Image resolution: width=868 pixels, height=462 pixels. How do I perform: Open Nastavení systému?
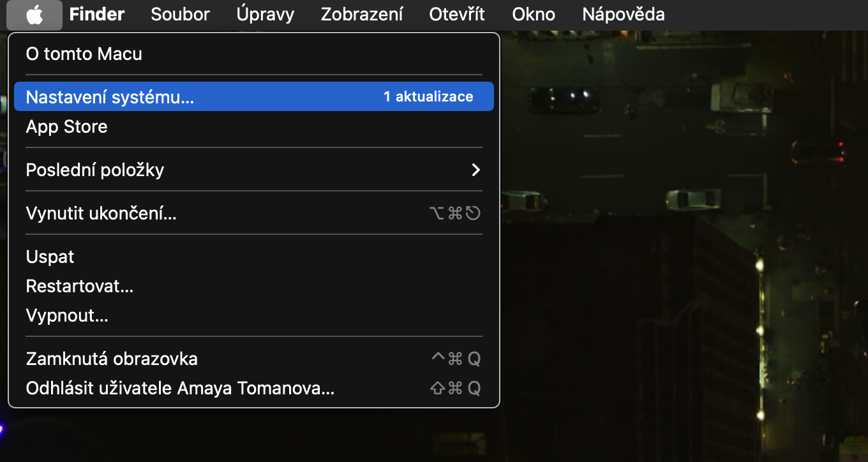[x=253, y=97]
